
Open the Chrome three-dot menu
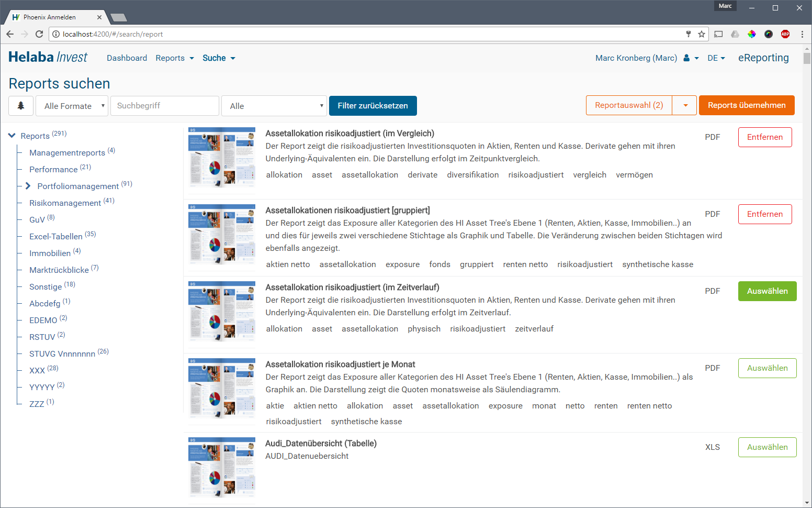pos(802,34)
